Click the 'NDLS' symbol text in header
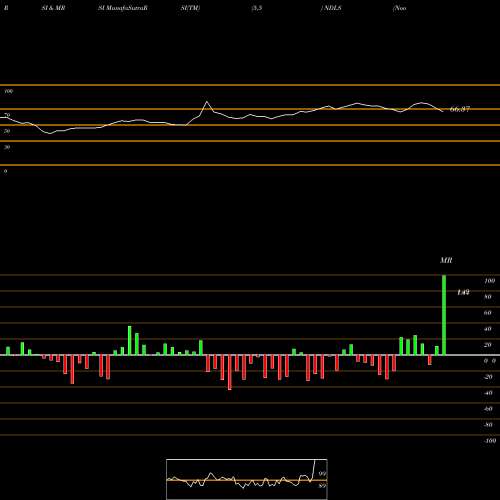This screenshot has height=500, width=500. pyautogui.click(x=332, y=8)
